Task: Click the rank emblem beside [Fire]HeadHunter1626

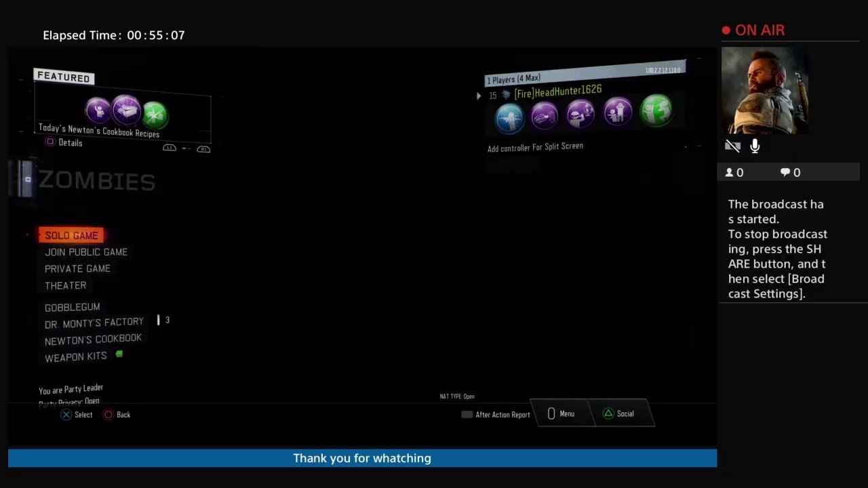Action: coord(506,95)
